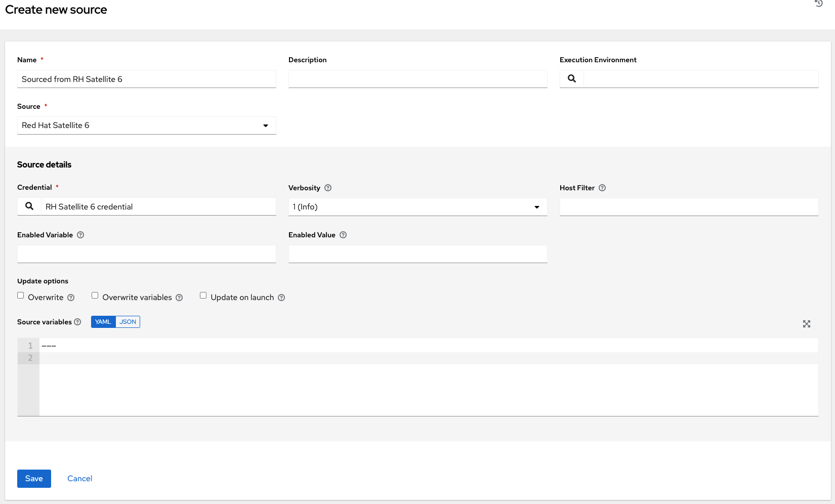Screen dimensions: 835x504
Task: Enable the Overwrite checkbox
Action: point(20,295)
